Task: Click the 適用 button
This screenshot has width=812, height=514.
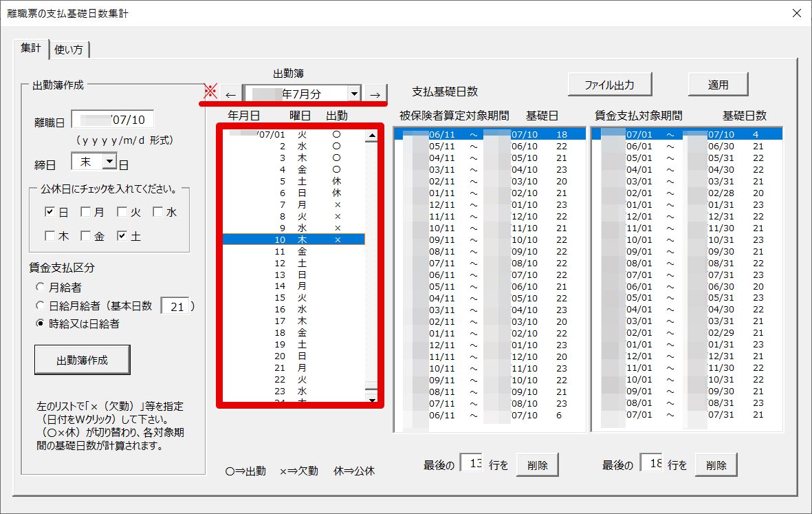Action: (x=718, y=85)
